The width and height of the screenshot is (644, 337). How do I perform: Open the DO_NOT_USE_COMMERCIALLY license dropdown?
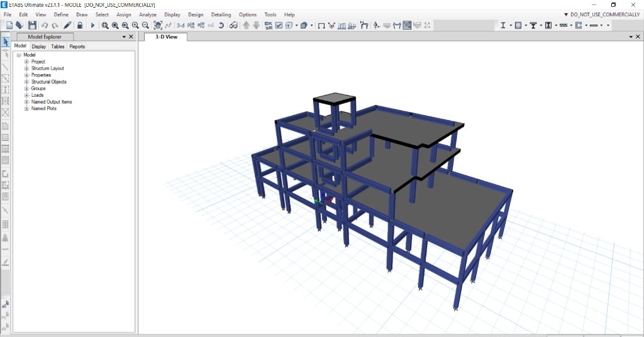coord(602,14)
